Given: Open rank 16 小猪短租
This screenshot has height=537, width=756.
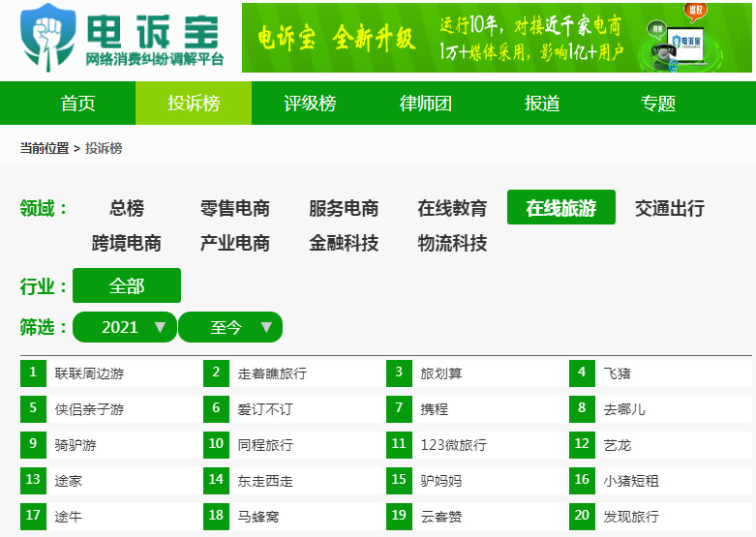Looking at the screenshot, I should click(x=631, y=481).
